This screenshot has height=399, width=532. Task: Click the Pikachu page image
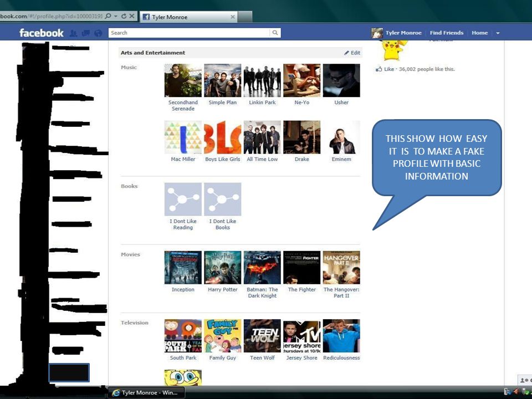point(393,50)
